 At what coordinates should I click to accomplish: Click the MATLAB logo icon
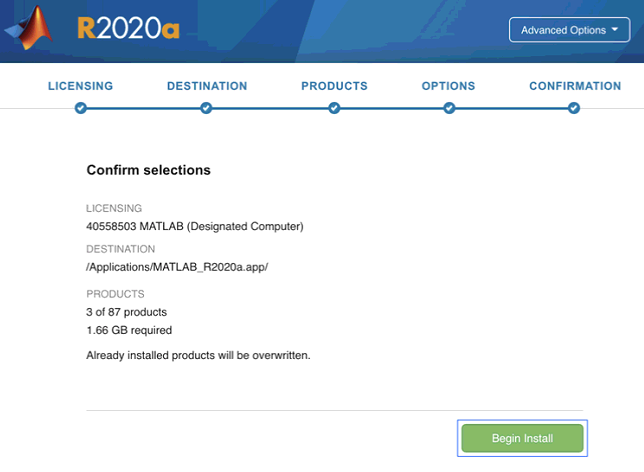[x=29, y=28]
